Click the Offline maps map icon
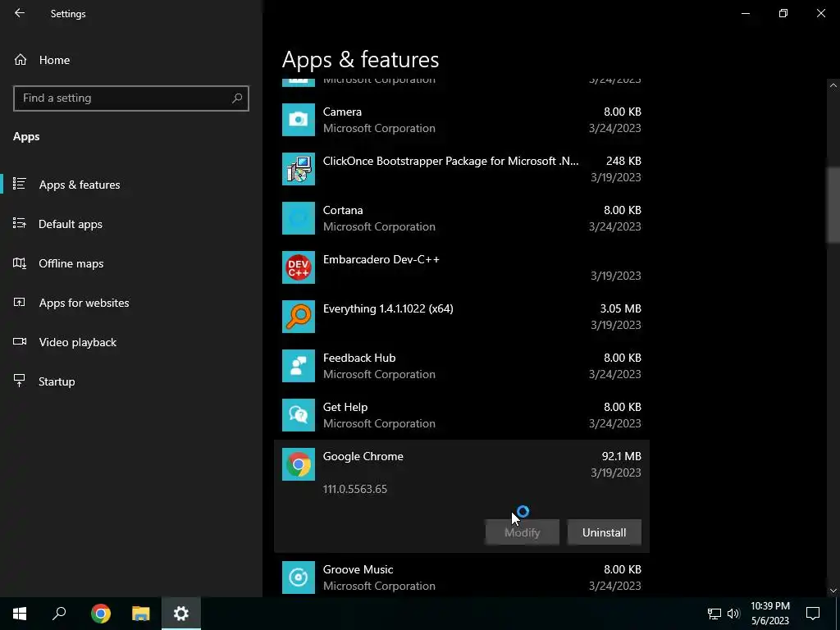Image resolution: width=840 pixels, height=630 pixels. pos(20,263)
